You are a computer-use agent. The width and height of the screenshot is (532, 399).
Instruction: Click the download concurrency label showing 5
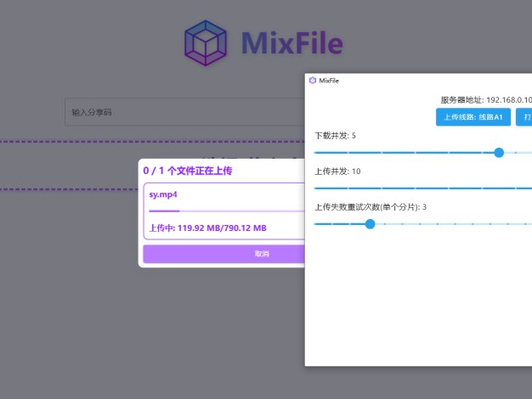[x=335, y=136]
